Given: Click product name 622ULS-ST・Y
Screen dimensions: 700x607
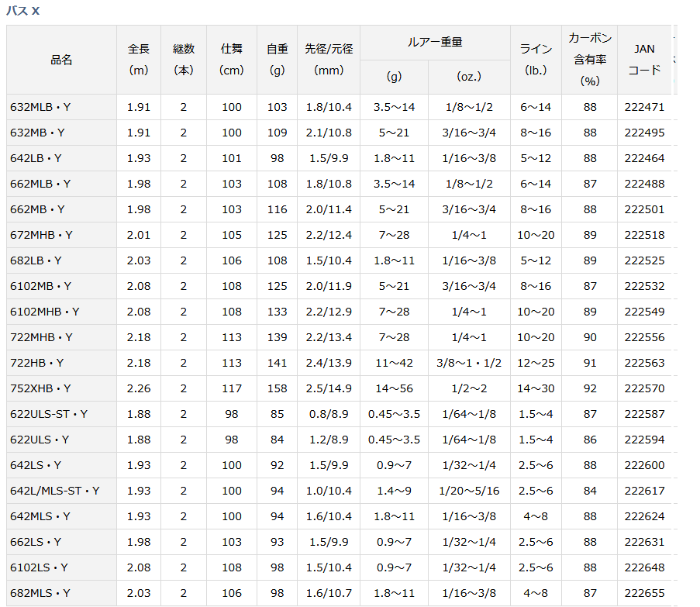Looking at the screenshot, I should (x=49, y=414).
